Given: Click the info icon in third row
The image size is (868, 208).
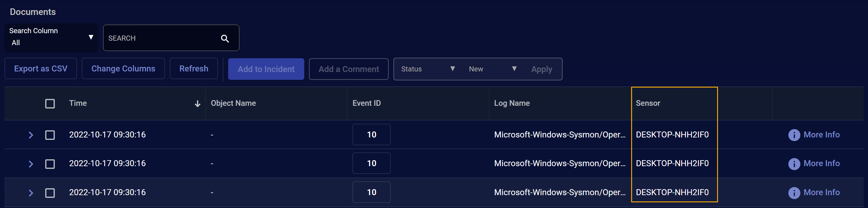Looking at the screenshot, I should [x=794, y=193].
